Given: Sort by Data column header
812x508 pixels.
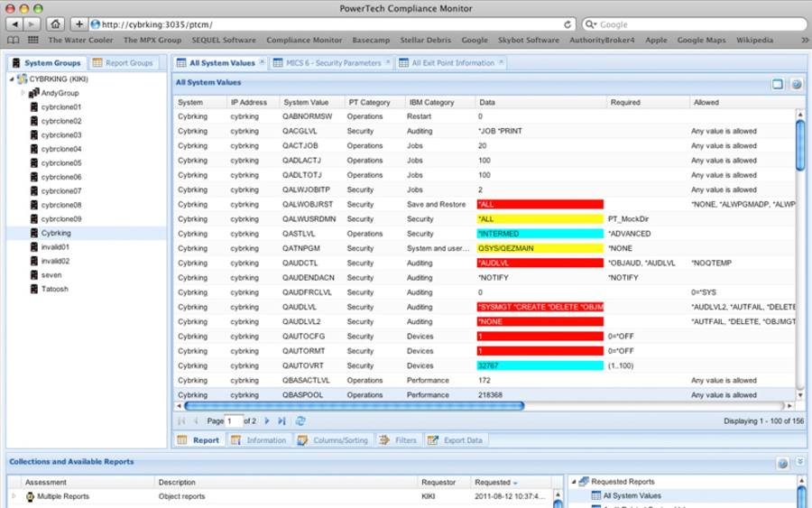Looking at the screenshot, I should click(540, 103).
